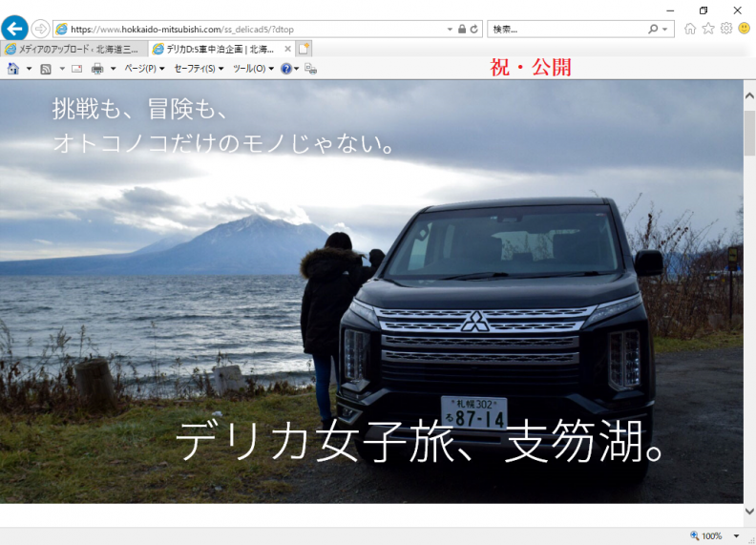
Task: Expand the feeds dropdown arrow
Action: pos(62,69)
